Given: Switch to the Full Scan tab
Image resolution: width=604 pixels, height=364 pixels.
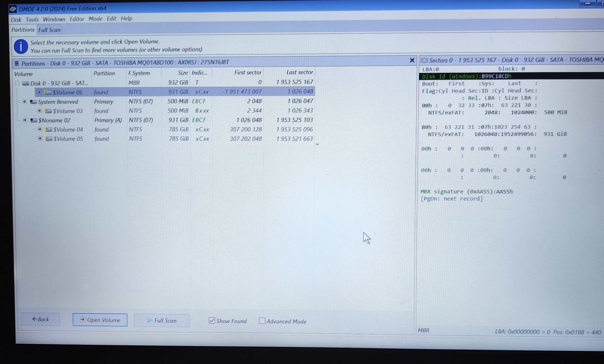Looking at the screenshot, I should (x=49, y=30).
